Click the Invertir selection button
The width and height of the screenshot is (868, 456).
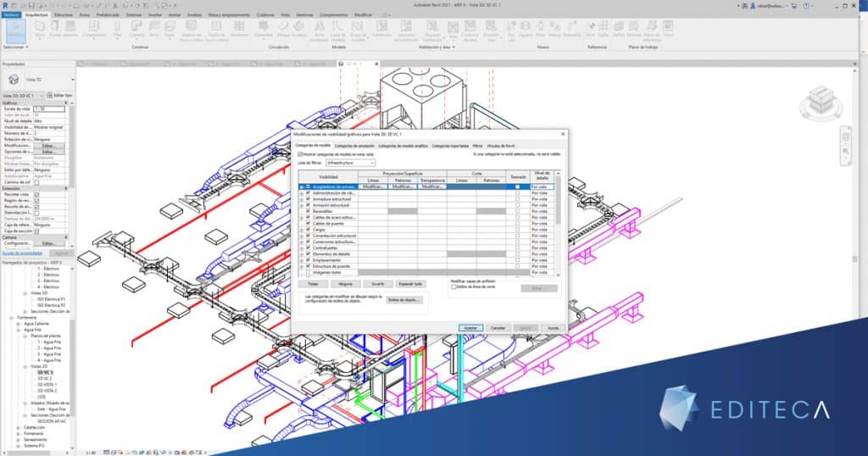[378, 284]
